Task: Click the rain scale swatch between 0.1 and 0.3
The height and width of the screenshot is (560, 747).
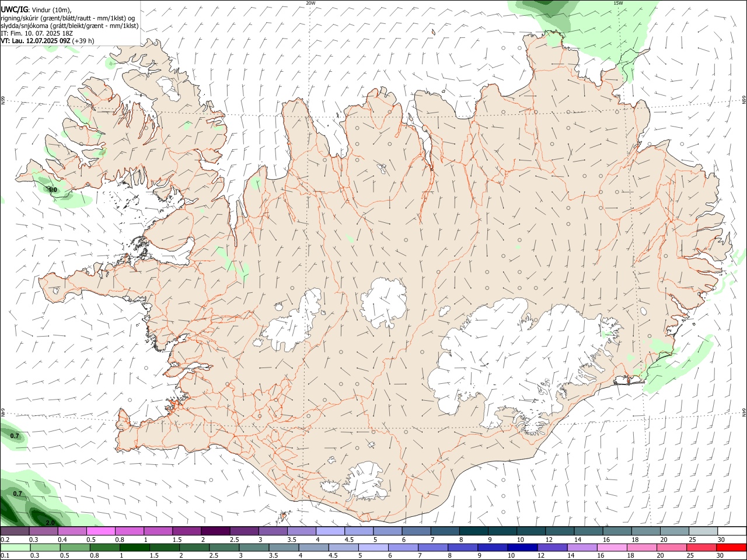Action: [x=15, y=547]
